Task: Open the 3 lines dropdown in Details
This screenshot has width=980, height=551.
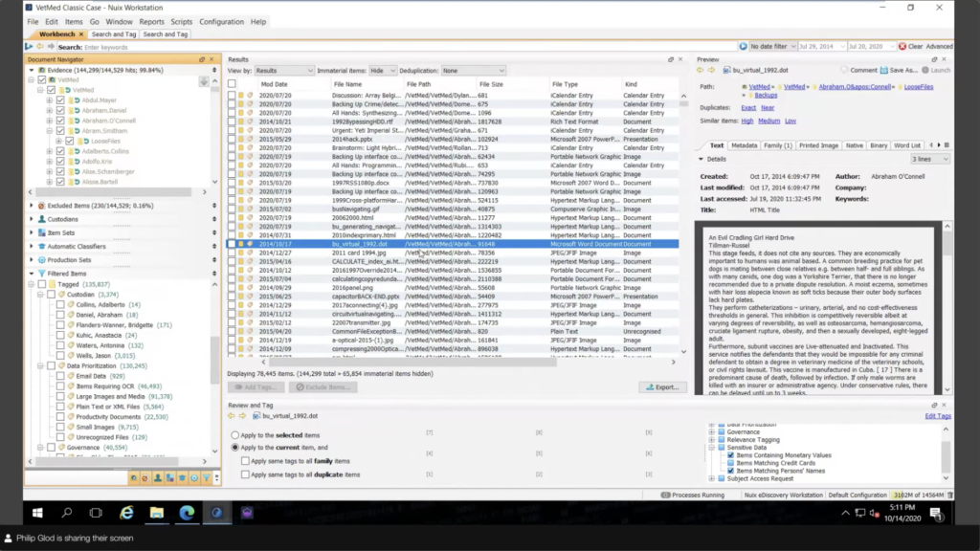Action: pyautogui.click(x=930, y=160)
